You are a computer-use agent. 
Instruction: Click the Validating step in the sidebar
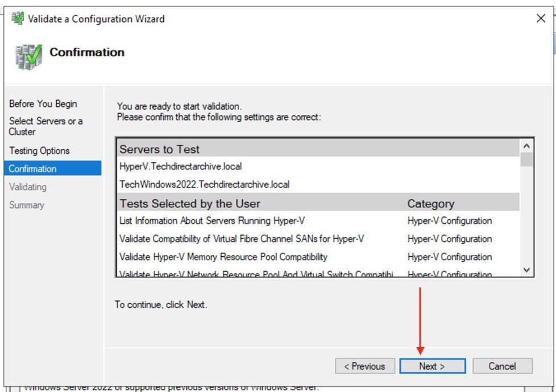point(28,187)
